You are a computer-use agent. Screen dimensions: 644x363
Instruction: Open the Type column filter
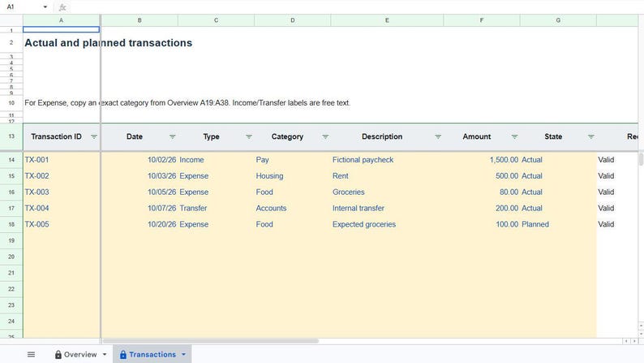click(249, 137)
